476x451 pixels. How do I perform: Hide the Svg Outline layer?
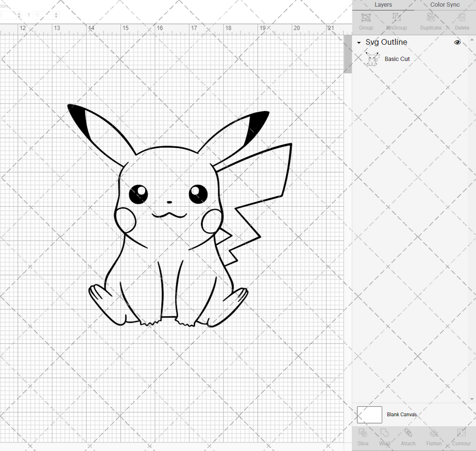coord(457,42)
